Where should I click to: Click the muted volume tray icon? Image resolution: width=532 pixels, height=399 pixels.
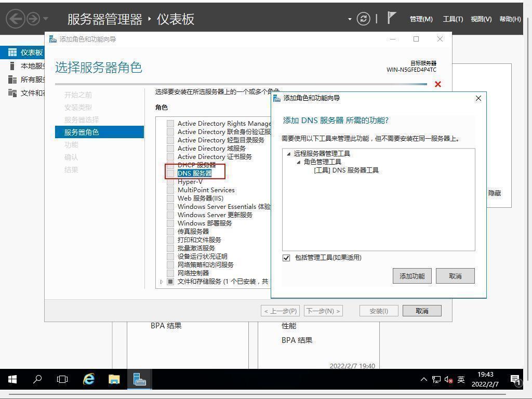(448, 380)
